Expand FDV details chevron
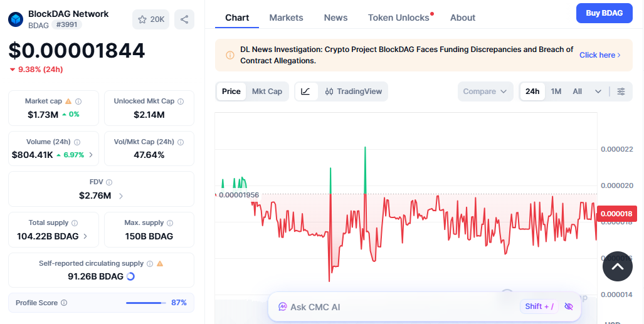644x324 pixels. 121,196
